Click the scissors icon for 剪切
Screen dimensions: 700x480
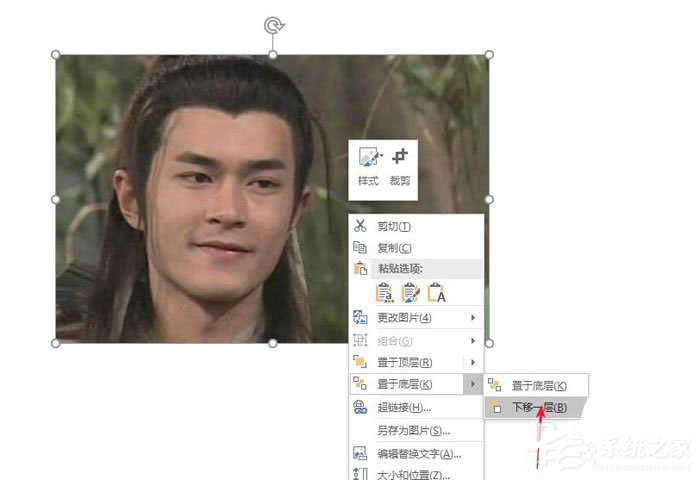pyautogui.click(x=360, y=227)
